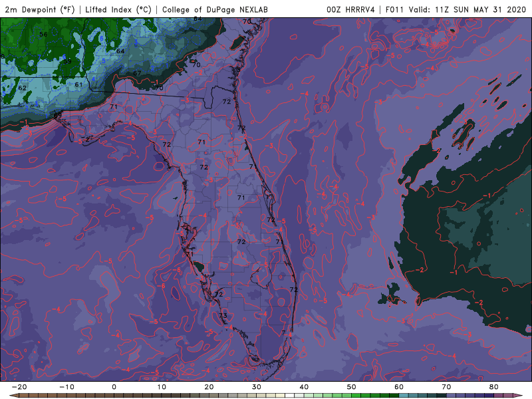Click the -20 tick label on the color scale
Image resolution: width=532 pixels, height=399 pixels.
click(19, 387)
